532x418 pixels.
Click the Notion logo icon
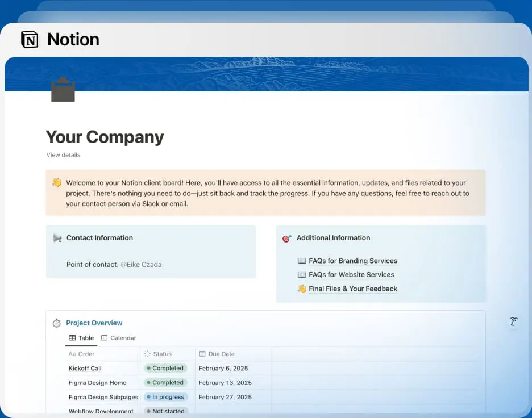pyautogui.click(x=30, y=39)
